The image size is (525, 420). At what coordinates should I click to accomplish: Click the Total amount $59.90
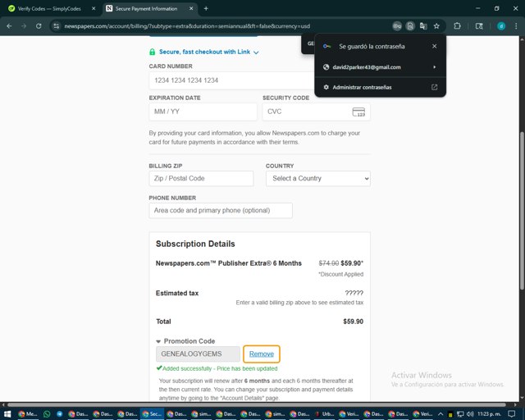353,322
